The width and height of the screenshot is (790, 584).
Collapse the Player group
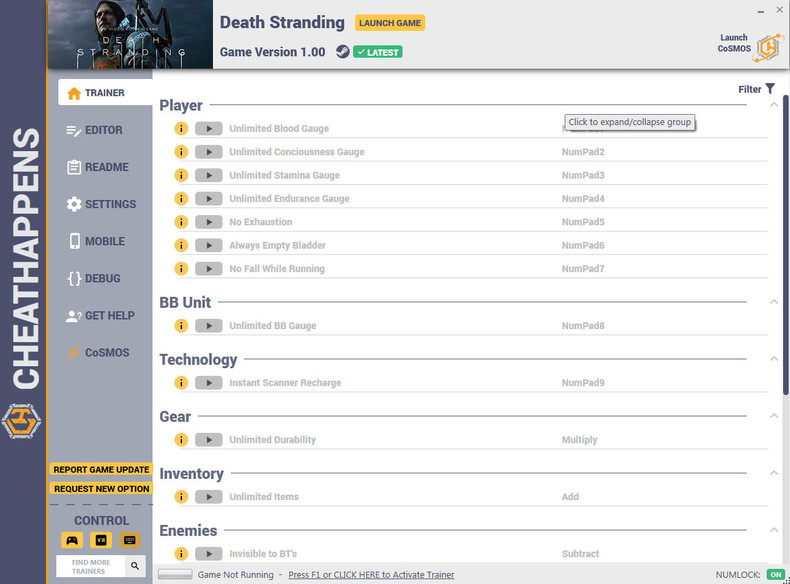(x=774, y=105)
